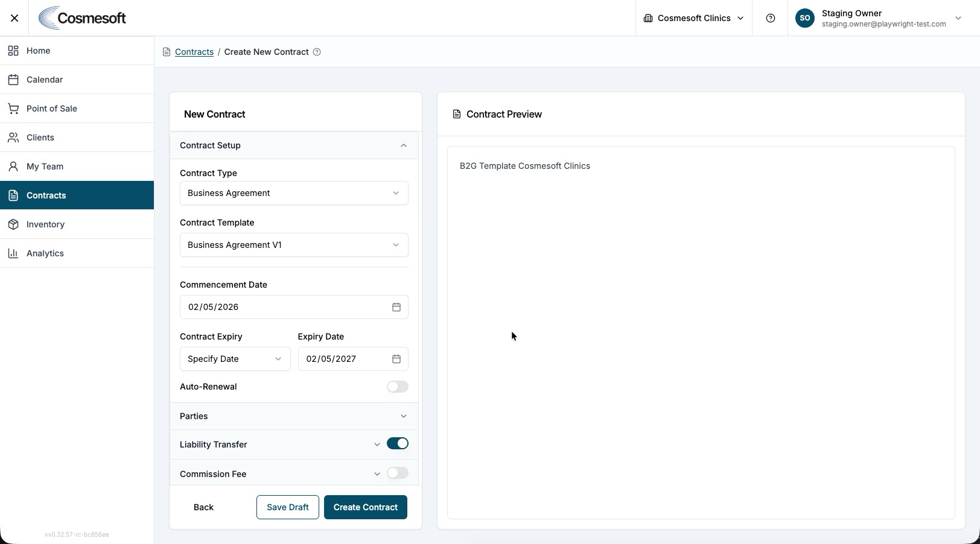Open the Cosmesoft Clinics location switcher
The image size is (980, 544).
coord(694,18)
